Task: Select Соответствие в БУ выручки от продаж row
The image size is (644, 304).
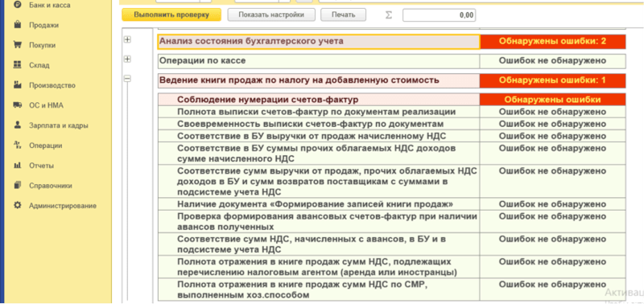Action: [x=319, y=136]
